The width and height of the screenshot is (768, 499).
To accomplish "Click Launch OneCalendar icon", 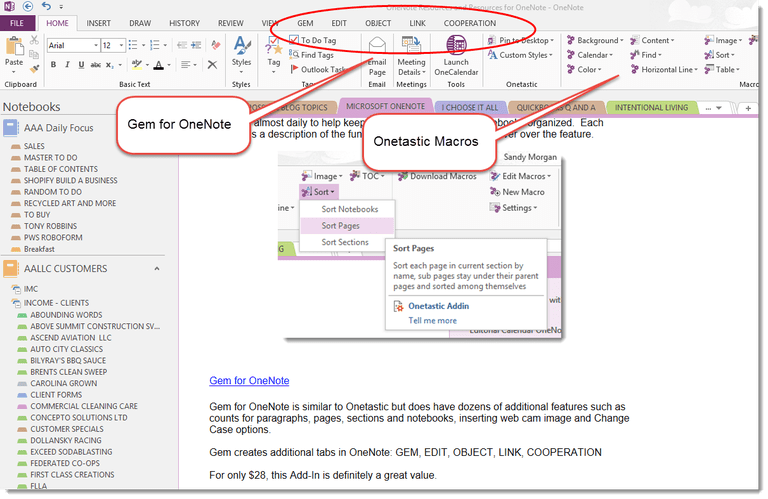I will pos(456,46).
